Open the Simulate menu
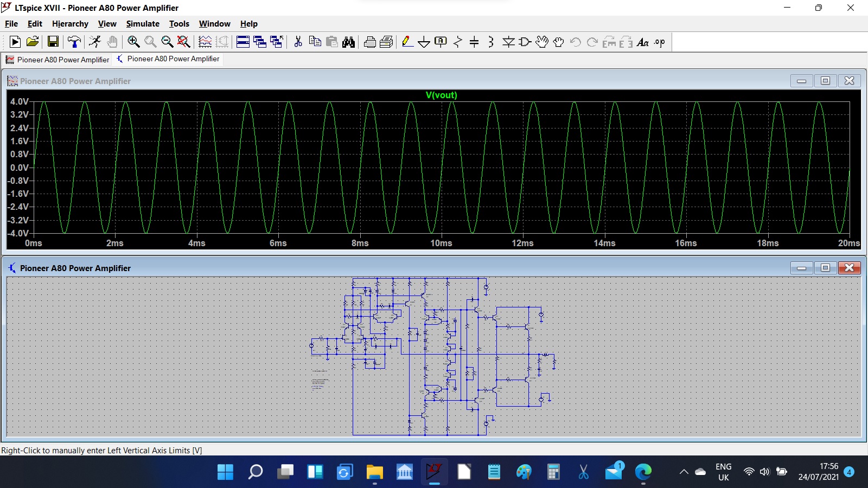Viewport: 868px width, 488px height. click(143, 24)
